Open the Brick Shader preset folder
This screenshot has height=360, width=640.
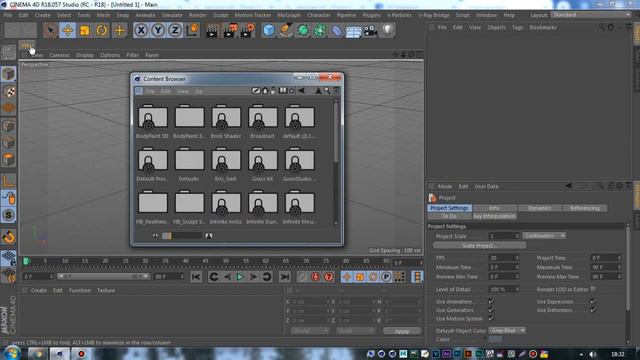[x=226, y=118]
